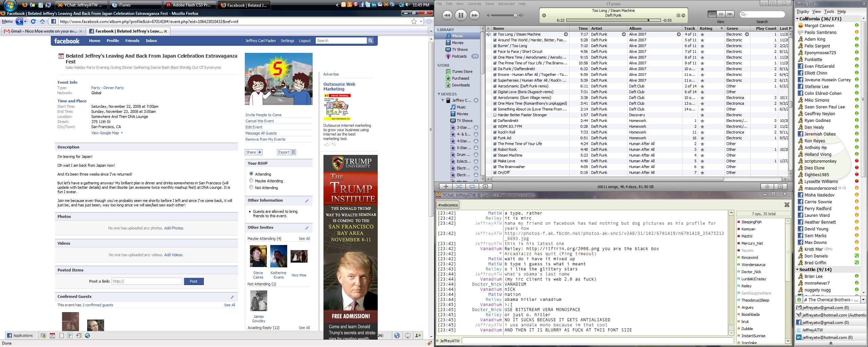The width and height of the screenshot is (868, 347).
Task: Add new playlist in iTunes
Action: pyautogui.click(x=446, y=186)
